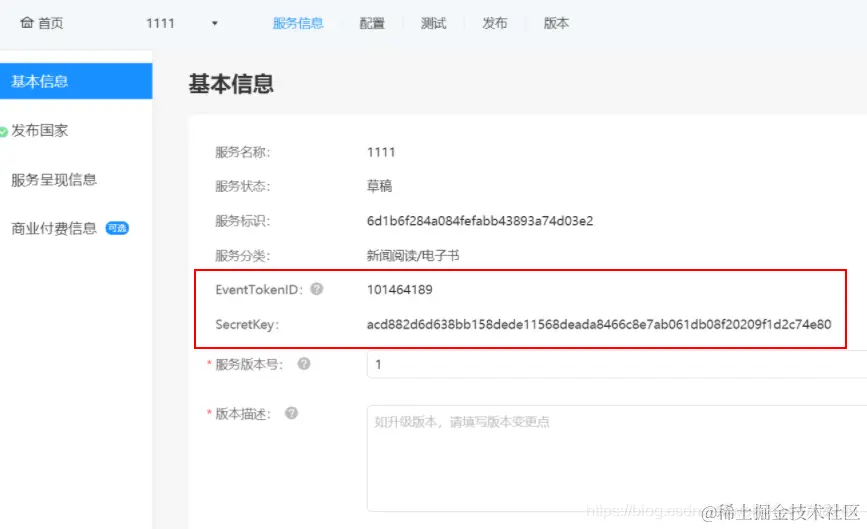Click the 服务状态 value 草稿
The width and height of the screenshot is (867, 529).
tap(379, 186)
